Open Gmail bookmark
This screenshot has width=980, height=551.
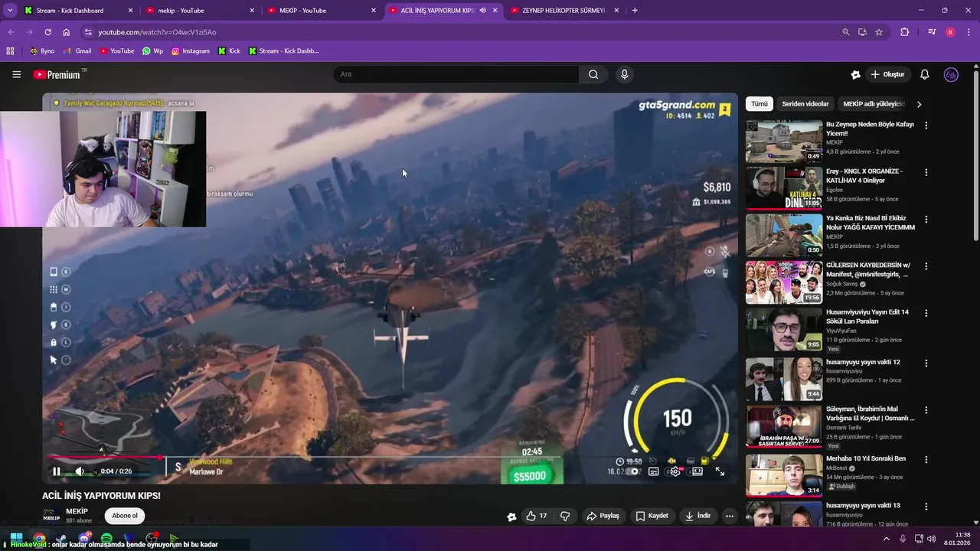[x=77, y=51]
